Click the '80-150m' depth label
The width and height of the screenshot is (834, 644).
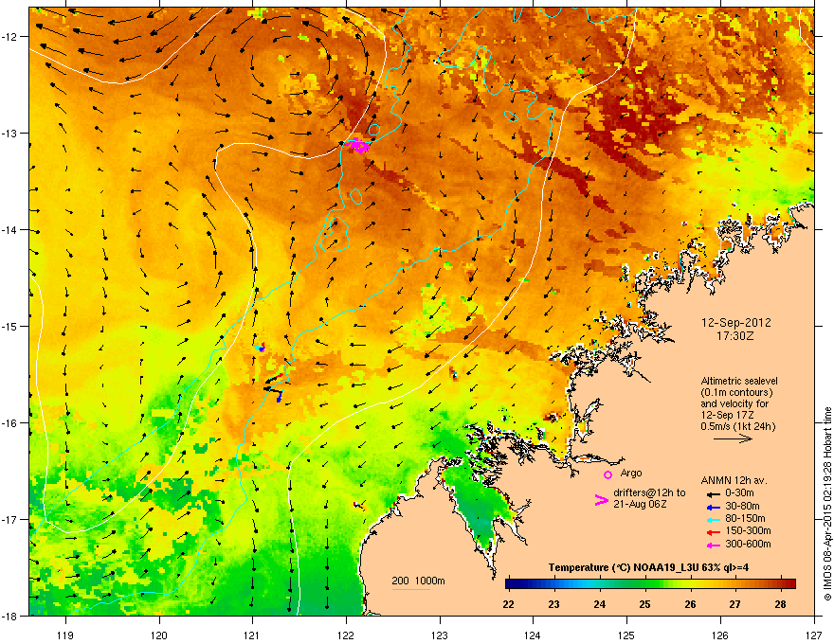pyautogui.click(x=745, y=518)
